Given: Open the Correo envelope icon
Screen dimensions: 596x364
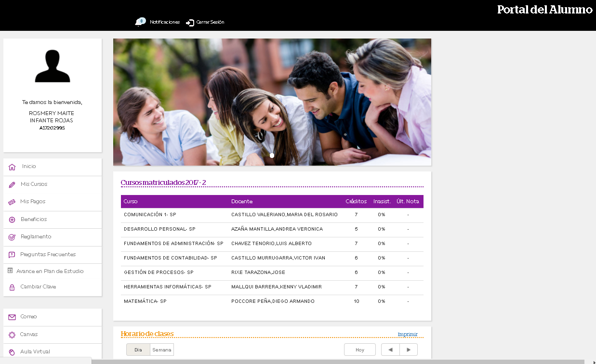Looking at the screenshot, I should (12, 317).
